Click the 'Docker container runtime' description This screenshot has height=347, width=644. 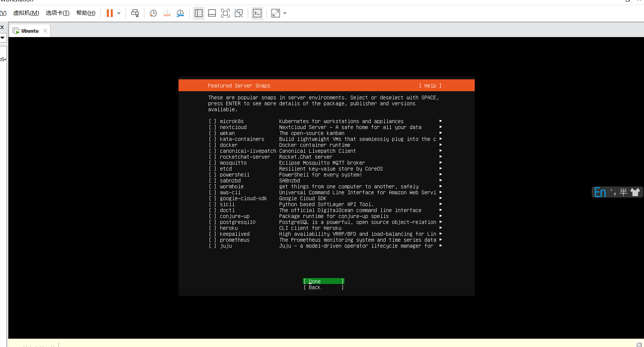[x=314, y=145]
